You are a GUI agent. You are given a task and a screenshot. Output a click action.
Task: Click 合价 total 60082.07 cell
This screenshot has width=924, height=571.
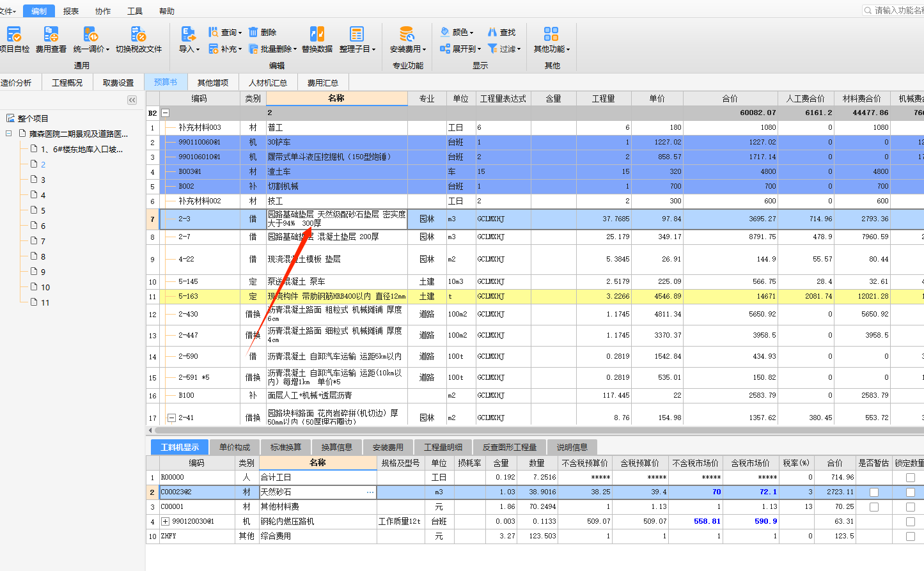click(730, 113)
